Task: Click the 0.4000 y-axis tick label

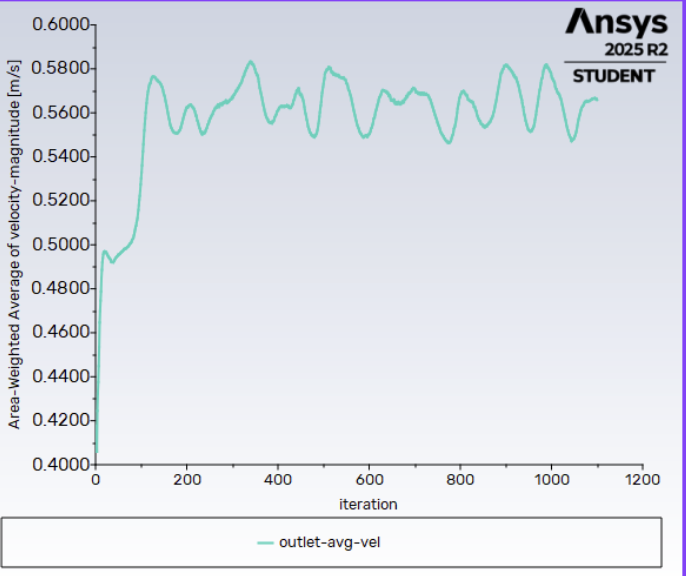Action: tap(59, 465)
